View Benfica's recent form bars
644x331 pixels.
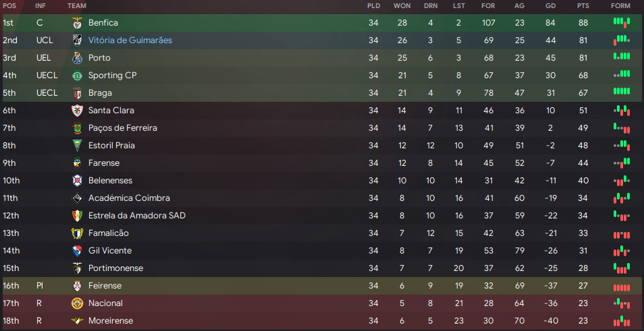pyautogui.click(x=622, y=22)
